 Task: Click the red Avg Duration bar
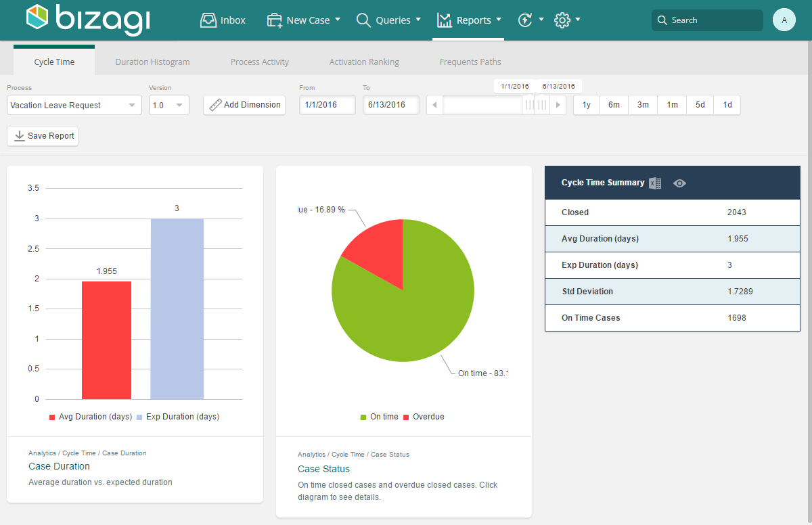[x=106, y=340]
